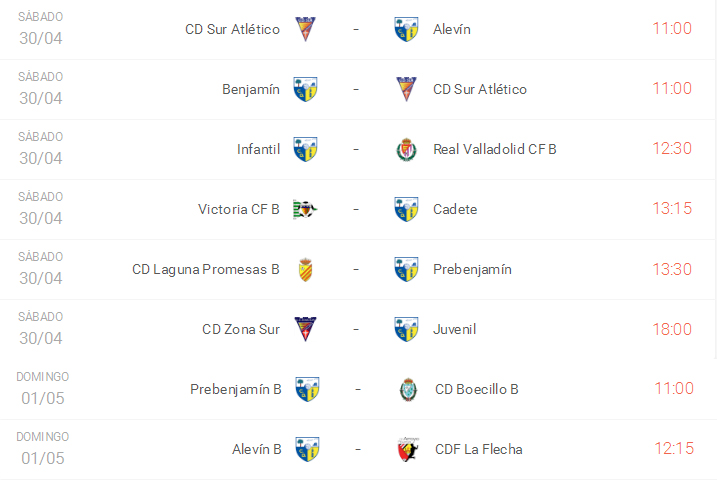717x480 pixels.
Task: Click the Real Valladolid CF B crest
Action: click(406, 149)
